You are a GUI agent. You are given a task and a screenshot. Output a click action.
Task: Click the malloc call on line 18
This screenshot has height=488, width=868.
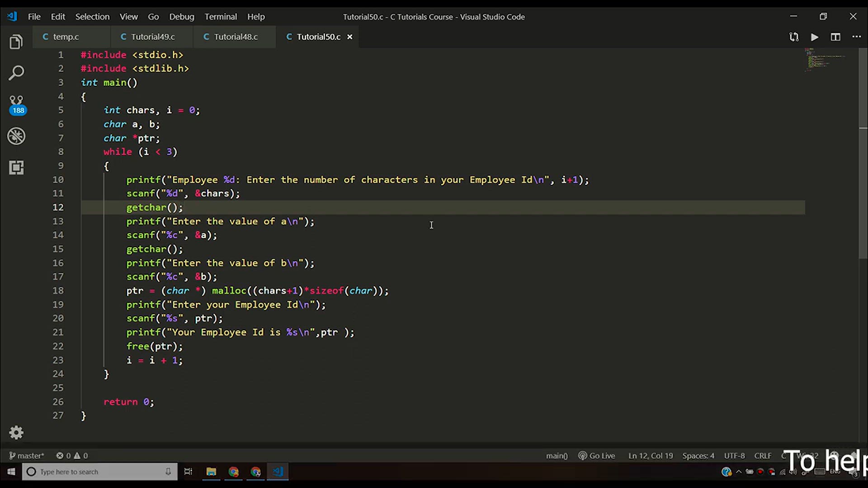coord(300,291)
